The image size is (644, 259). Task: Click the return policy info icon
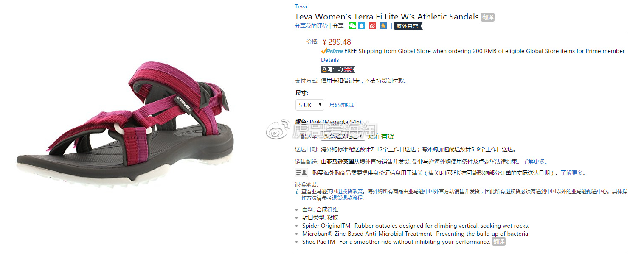[x=297, y=192]
